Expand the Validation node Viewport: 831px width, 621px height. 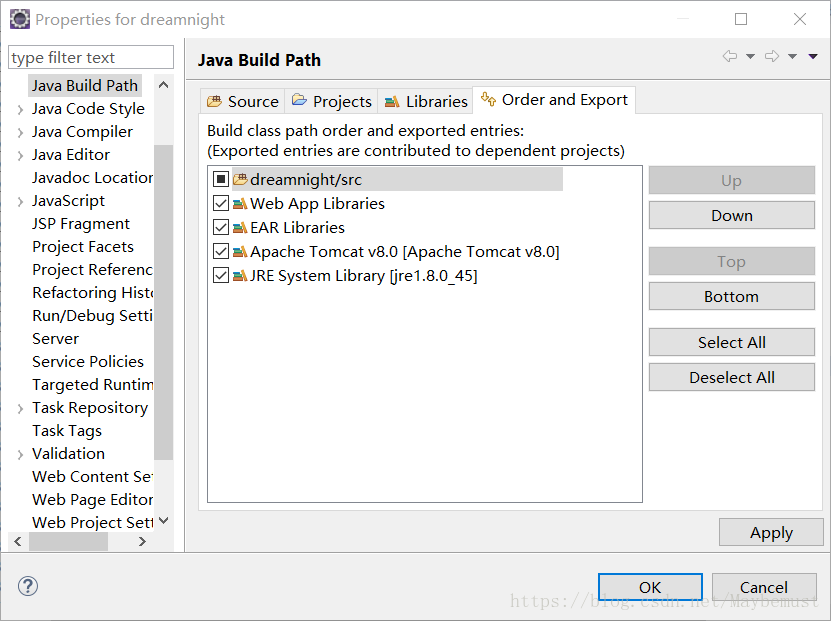tap(20, 455)
